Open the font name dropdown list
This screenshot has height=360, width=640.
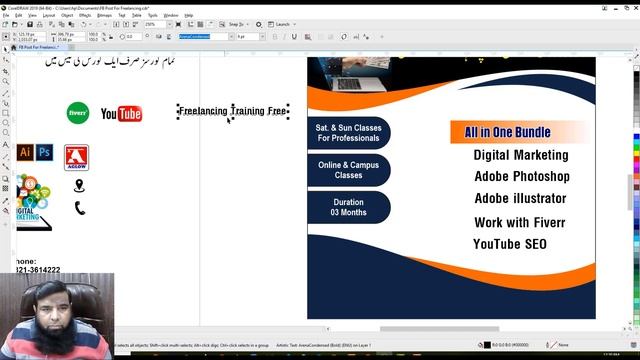[231, 37]
